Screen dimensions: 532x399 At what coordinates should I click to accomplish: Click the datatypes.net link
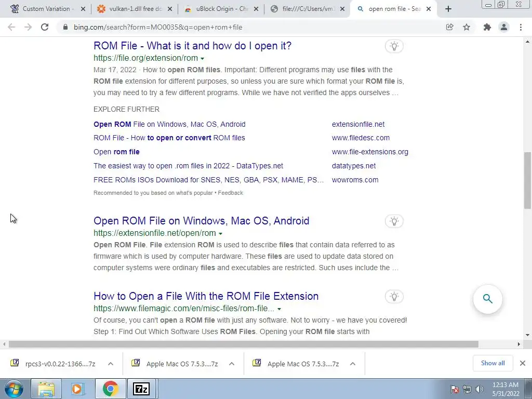[353, 166]
